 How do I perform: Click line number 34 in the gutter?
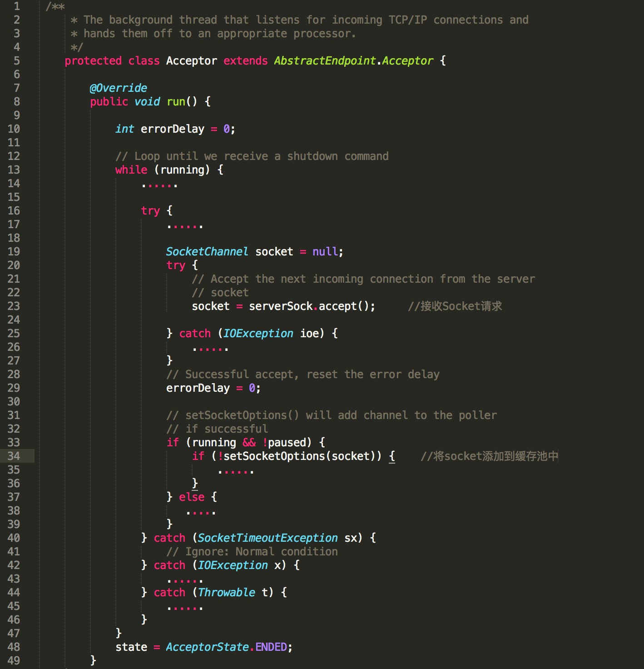pos(14,456)
